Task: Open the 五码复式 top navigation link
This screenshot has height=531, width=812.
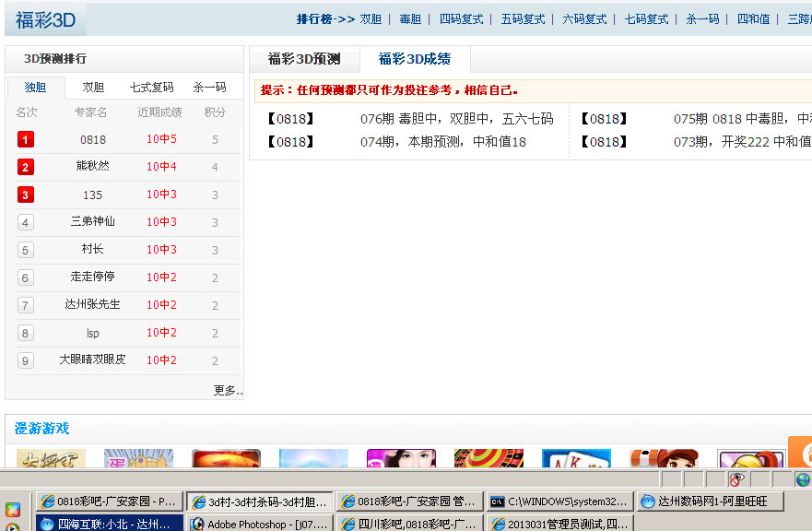Action: click(x=523, y=19)
